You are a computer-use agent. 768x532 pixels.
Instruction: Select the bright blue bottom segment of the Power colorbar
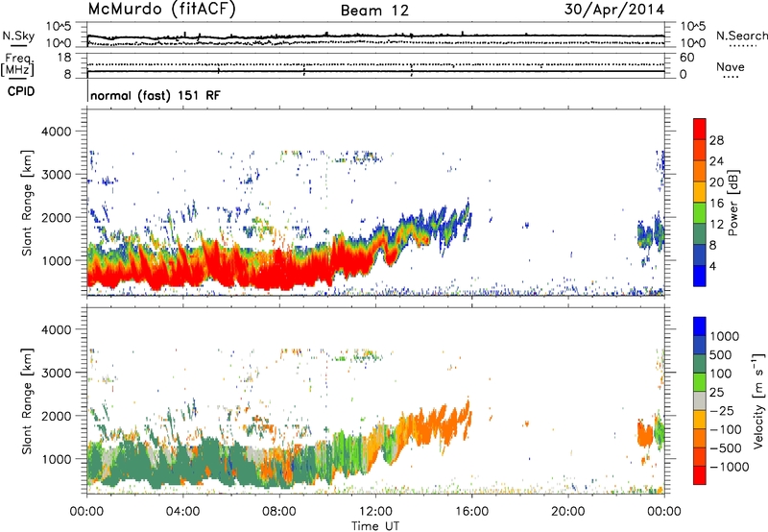coord(700,276)
